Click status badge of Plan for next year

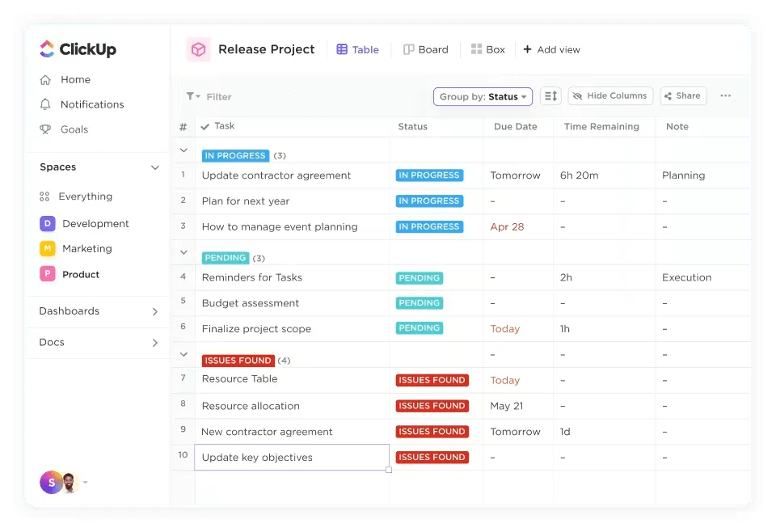tap(429, 201)
